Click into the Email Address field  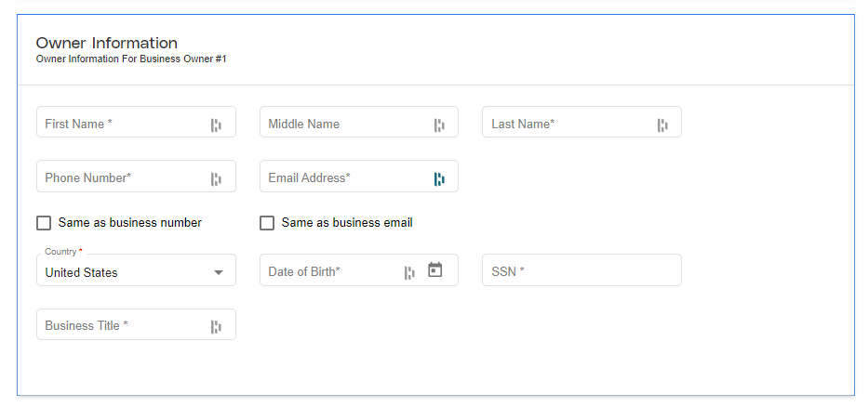tap(359, 177)
